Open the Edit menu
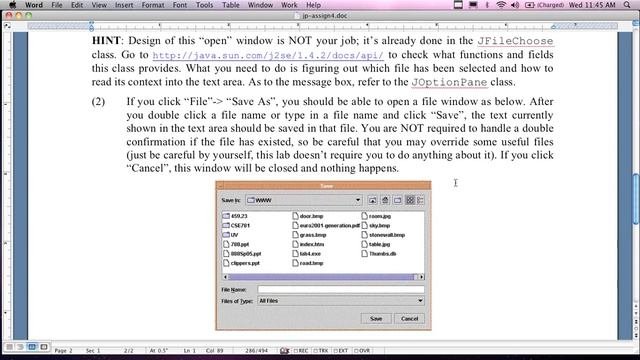Screen dimensions: 640x360 pyautogui.click(x=77, y=5)
